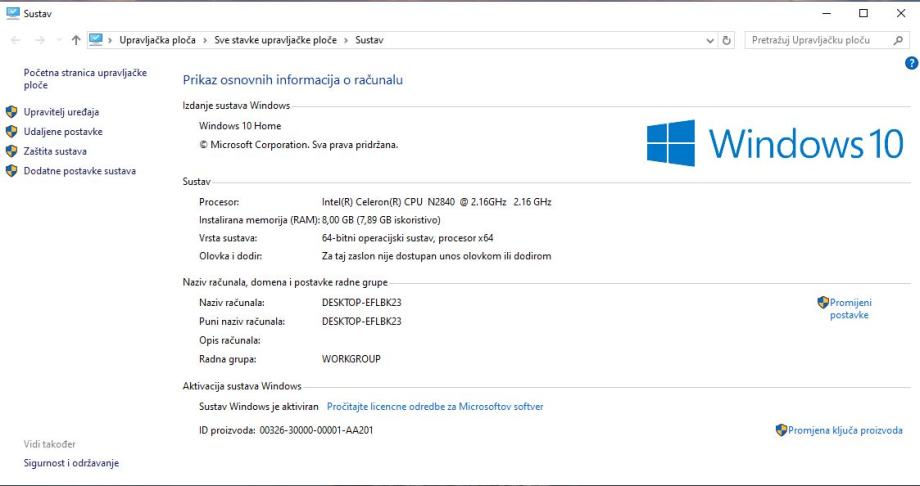Click the search magnifier icon

(x=898, y=40)
